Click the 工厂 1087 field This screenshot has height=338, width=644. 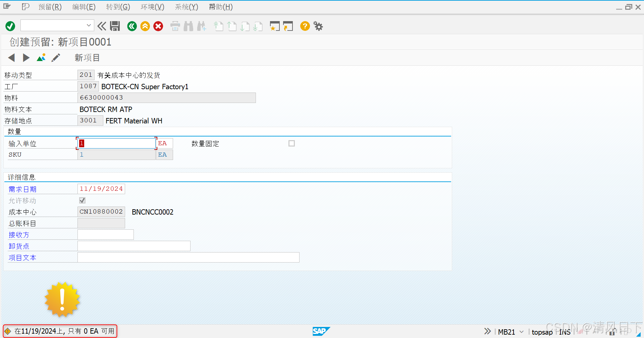[x=88, y=86]
